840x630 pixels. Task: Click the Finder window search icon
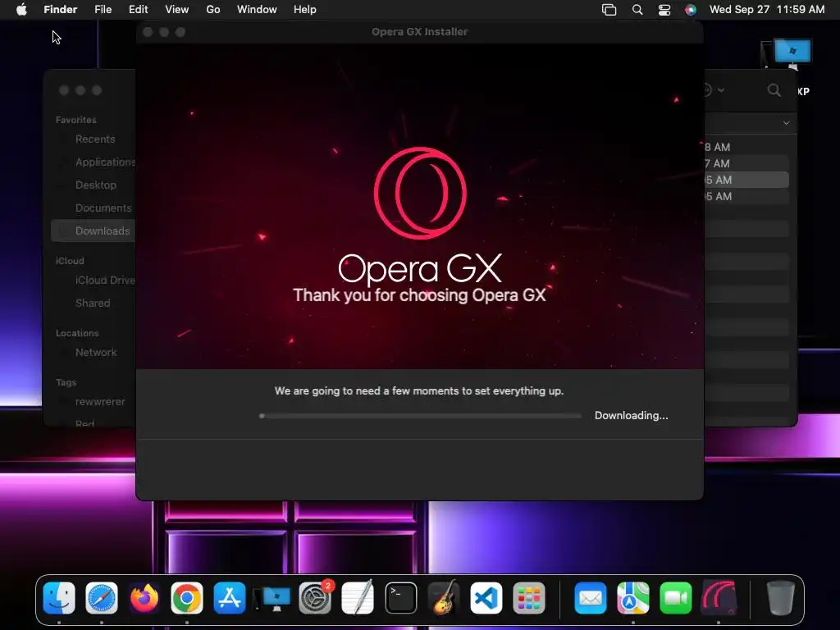(774, 90)
